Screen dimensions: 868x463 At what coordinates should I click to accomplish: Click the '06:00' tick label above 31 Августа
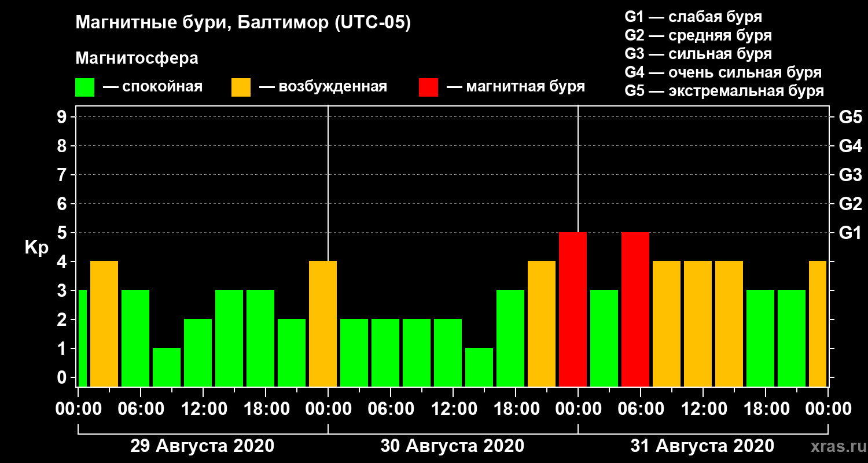pos(641,409)
